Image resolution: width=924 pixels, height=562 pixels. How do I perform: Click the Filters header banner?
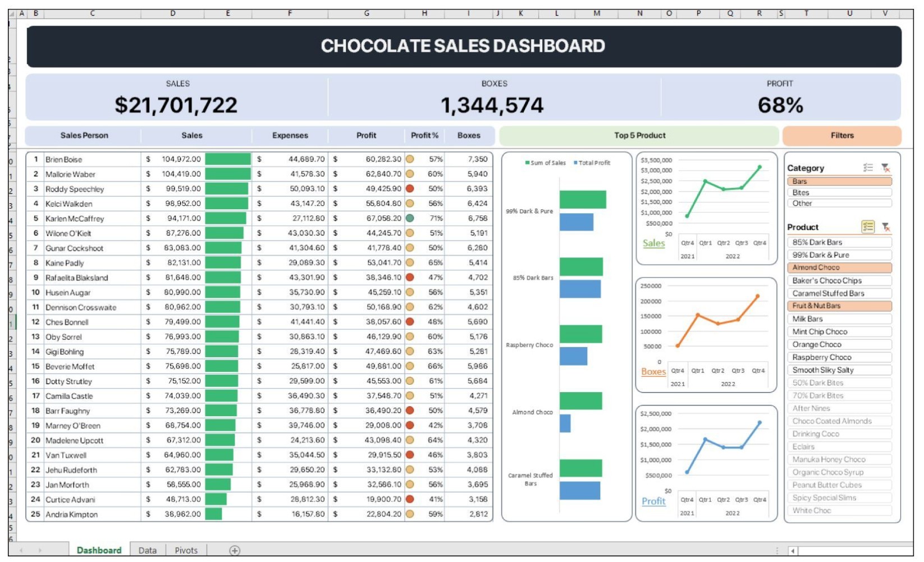coord(842,135)
